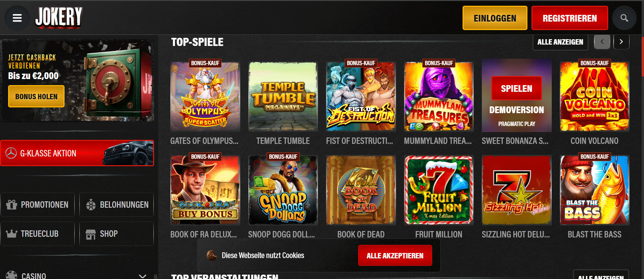The image size is (644, 279).
Task: Click the Jokery logo
Action: pos(59,18)
